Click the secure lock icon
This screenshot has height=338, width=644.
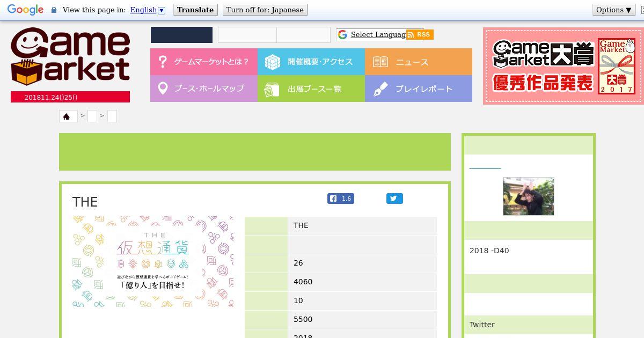point(54,10)
